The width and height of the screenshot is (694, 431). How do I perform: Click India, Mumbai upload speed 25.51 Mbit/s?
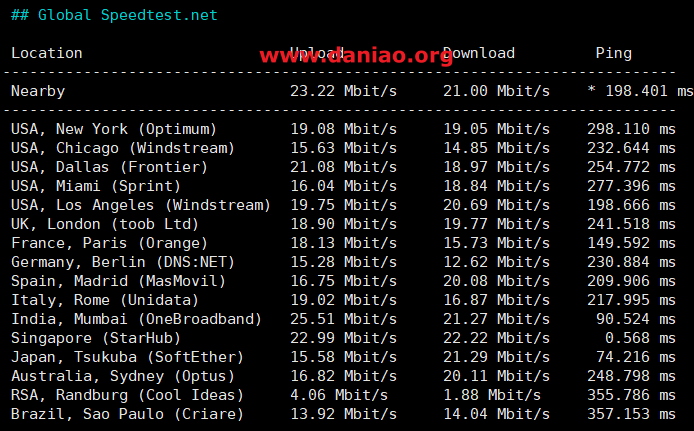coord(343,319)
